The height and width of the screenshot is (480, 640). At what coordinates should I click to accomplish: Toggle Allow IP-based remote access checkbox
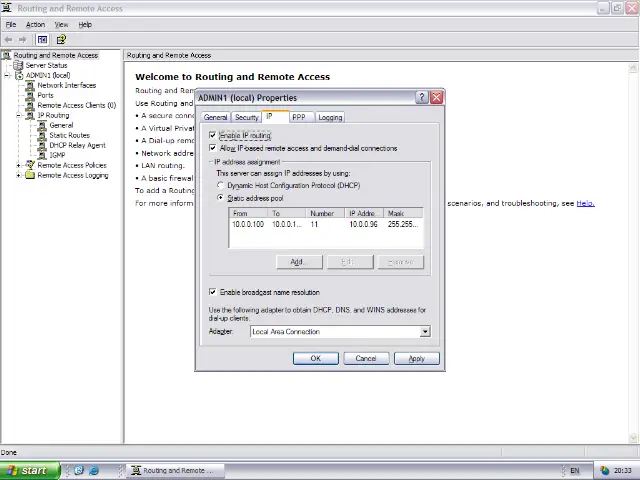212,148
